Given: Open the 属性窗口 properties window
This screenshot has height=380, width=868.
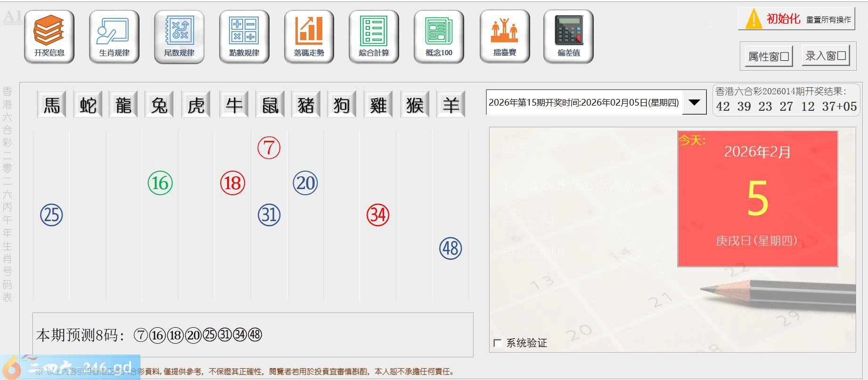Looking at the screenshot, I should [x=768, y=57].
